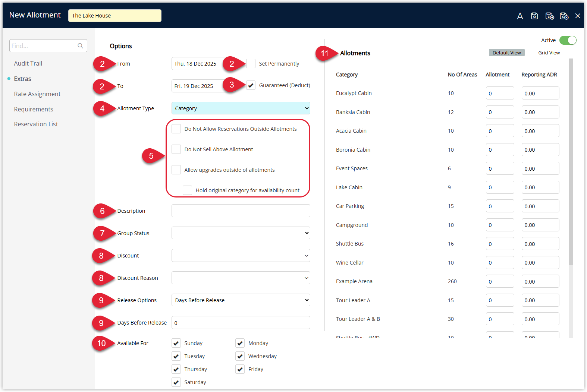
Task: Click the 'Example Arena' category name
Action: click(x=354, y=281)
